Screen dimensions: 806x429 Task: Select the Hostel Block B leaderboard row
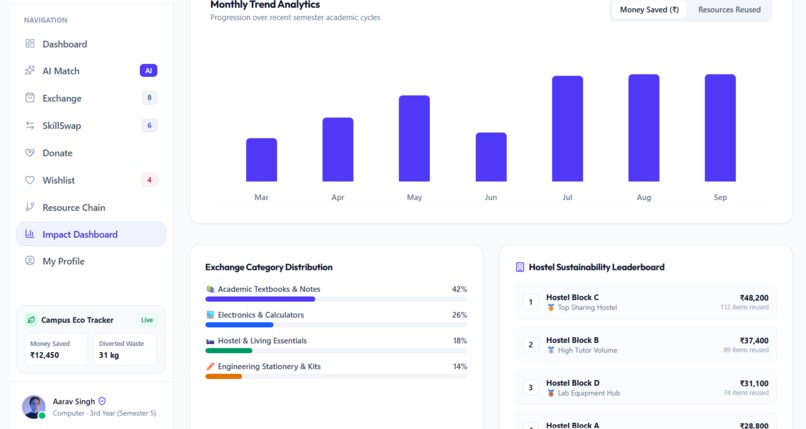[x=646, y=345]
